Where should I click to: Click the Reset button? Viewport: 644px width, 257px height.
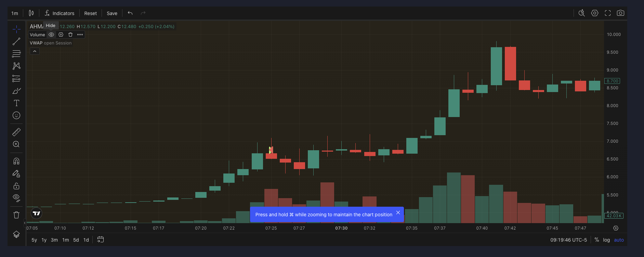tap(90, 13)
